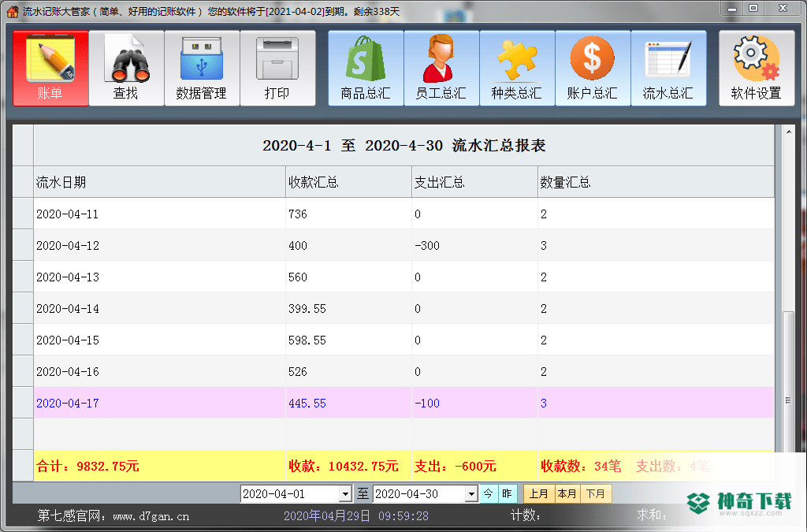The width and height of the screenshot is (807, 532).
Task: Select the 2020-04-15 date cell
Action: [159, 340]
